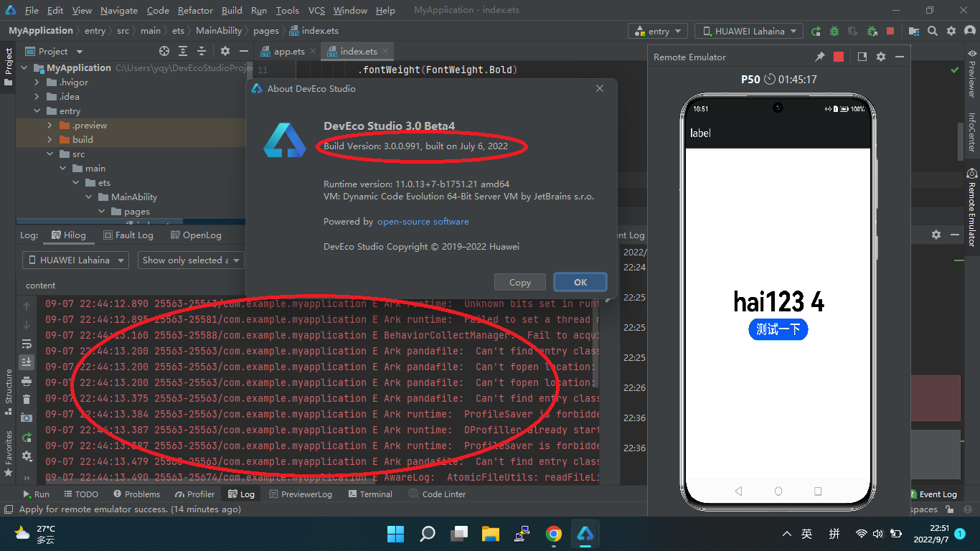This screenshot has width=980, height=551.
Task: Open IDE settings gear in top toolbar
Action: (x=951, y=31)
